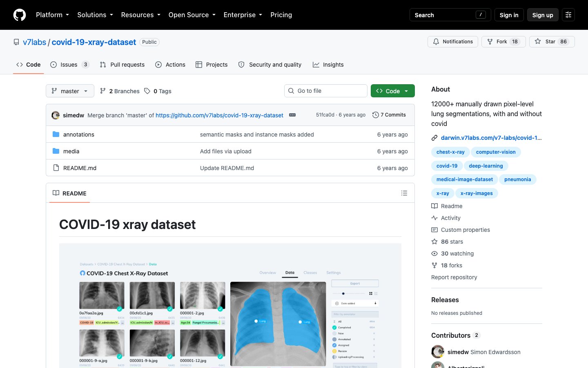
Task: Click the star icon beside 86 stars
Action: [x=434, y=242]
